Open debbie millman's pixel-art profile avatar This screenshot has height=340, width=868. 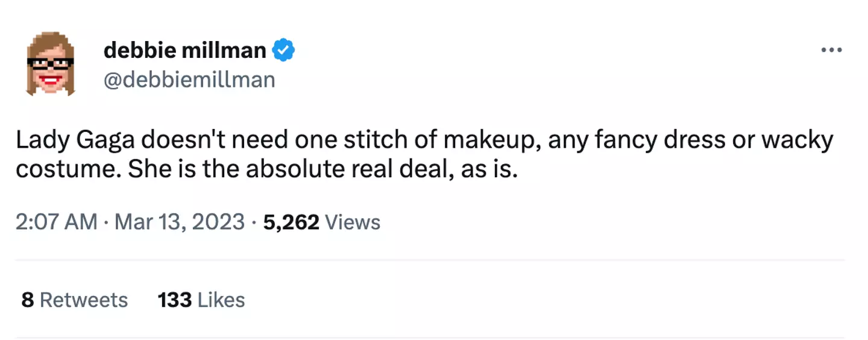(50, 64)
